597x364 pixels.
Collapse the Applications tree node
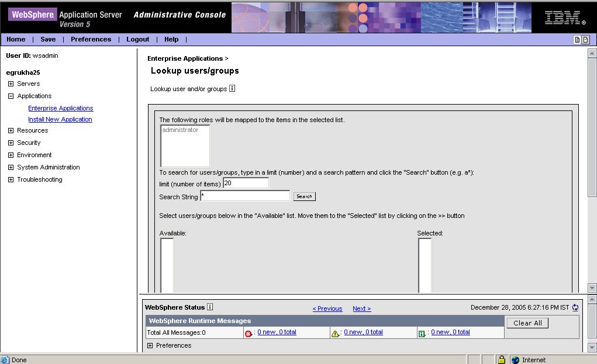11,96
